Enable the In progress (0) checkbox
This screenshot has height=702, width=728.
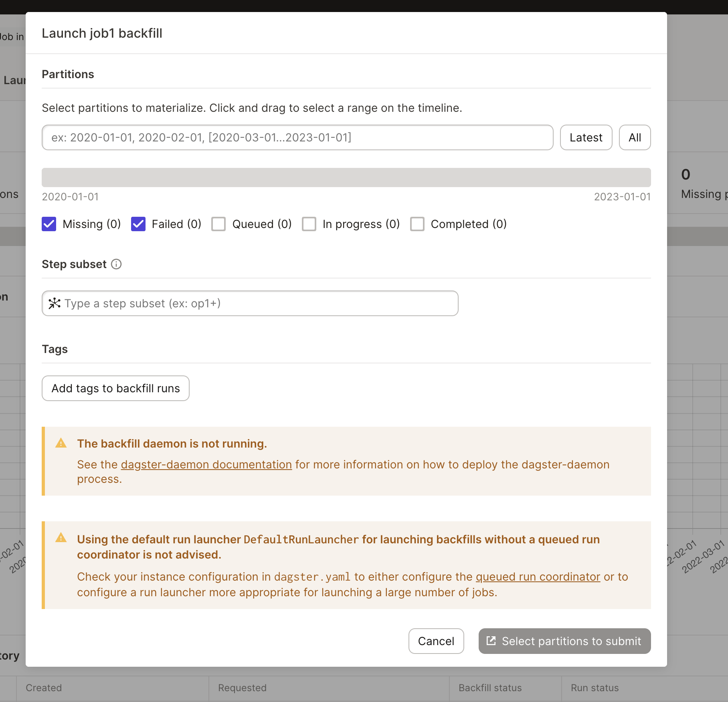click(309, 224)
